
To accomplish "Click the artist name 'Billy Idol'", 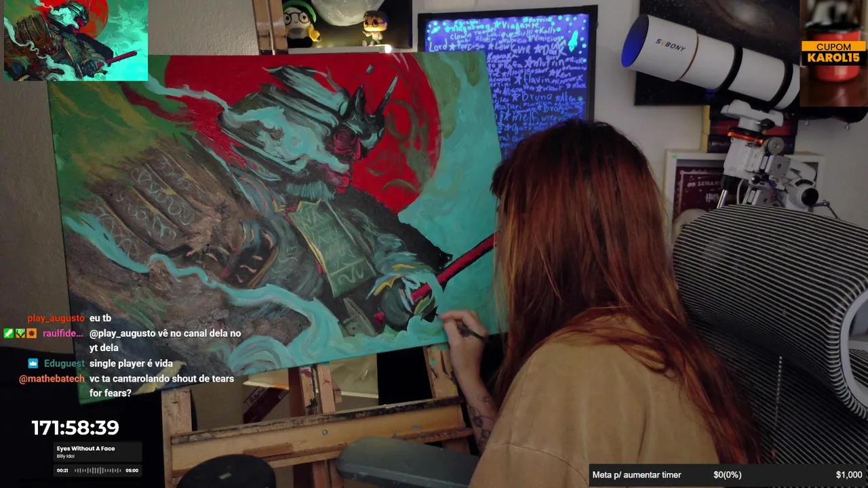I will pos(66,457).
